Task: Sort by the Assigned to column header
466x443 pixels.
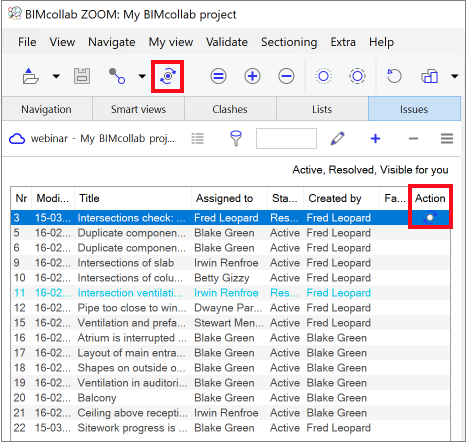Action: click(x=230, y=198)
